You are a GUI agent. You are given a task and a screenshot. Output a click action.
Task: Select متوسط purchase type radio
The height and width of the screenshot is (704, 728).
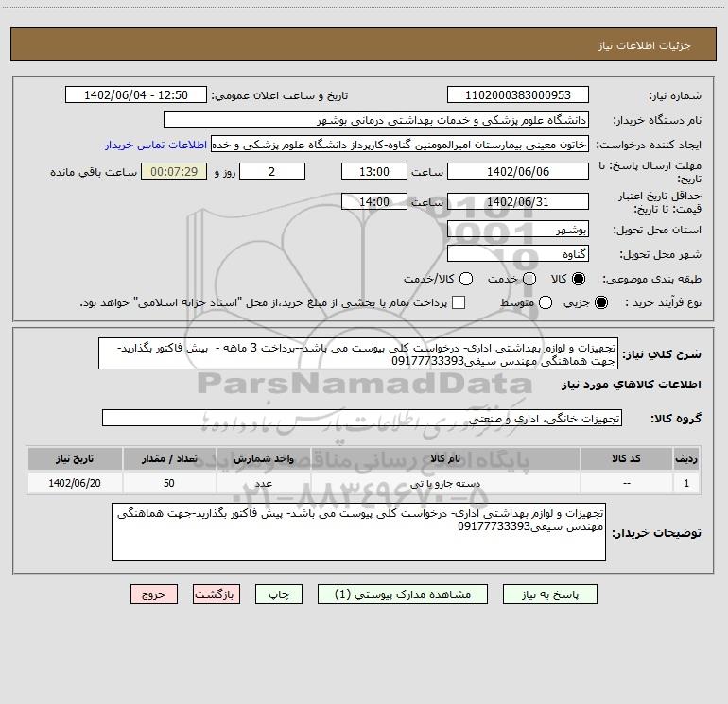pos(529,302)
